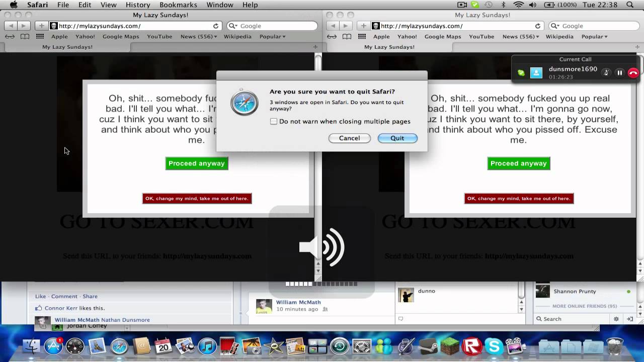
Task: Open Time Machine in the dock
Action: point(340,346)
